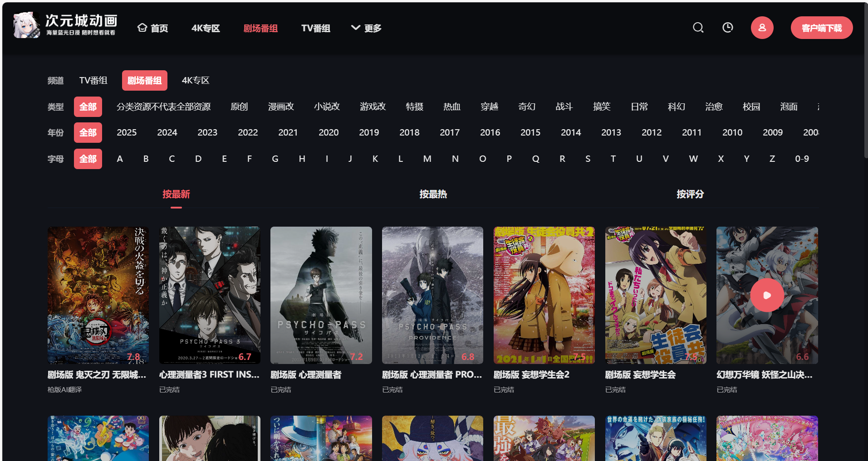The image size is (868, 461).
Task: Click title text 幻想万华镜 妖怪之山决...
Action: tap(765, 375)
